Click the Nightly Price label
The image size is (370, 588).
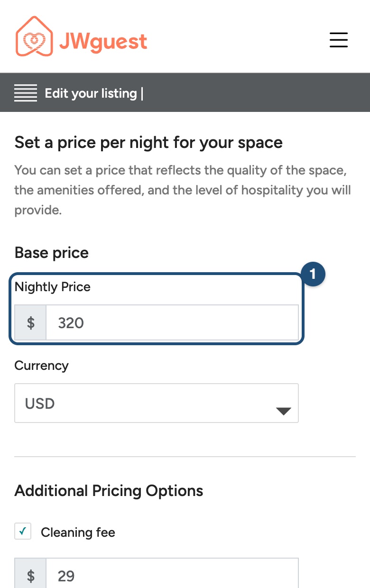pos(53,287)
